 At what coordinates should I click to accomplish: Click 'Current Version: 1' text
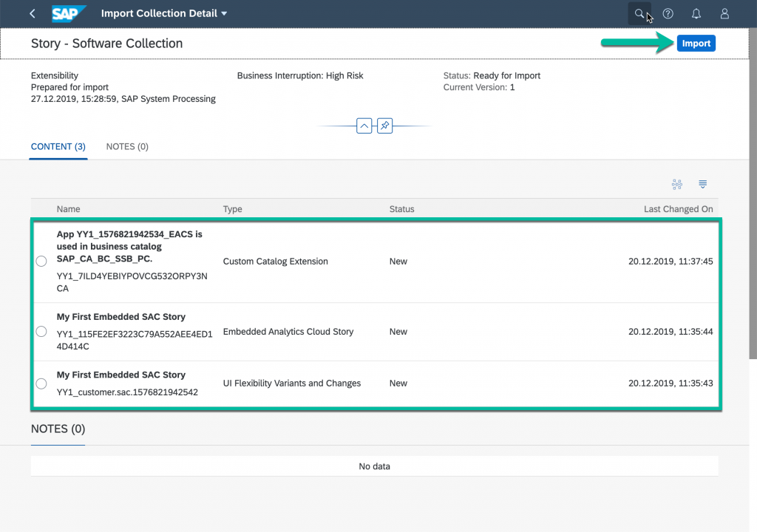point(479,87)
